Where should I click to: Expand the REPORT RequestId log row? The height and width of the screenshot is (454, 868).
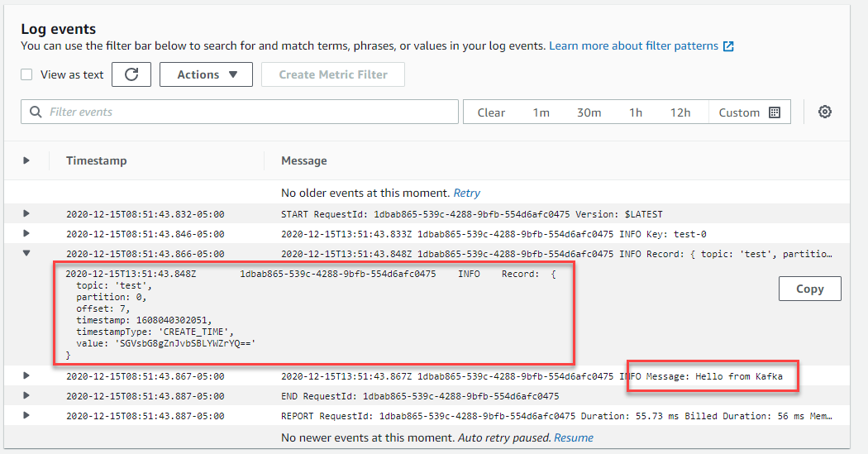pyautogui.click(x=26, y=416)
